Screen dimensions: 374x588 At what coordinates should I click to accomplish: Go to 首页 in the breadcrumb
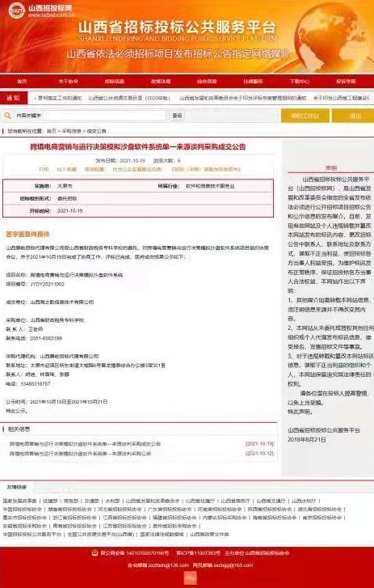pyautogui.click(x=51, y=131)
